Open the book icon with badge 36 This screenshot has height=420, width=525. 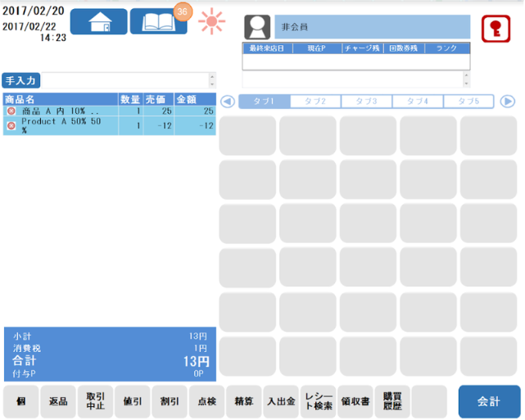158,22
